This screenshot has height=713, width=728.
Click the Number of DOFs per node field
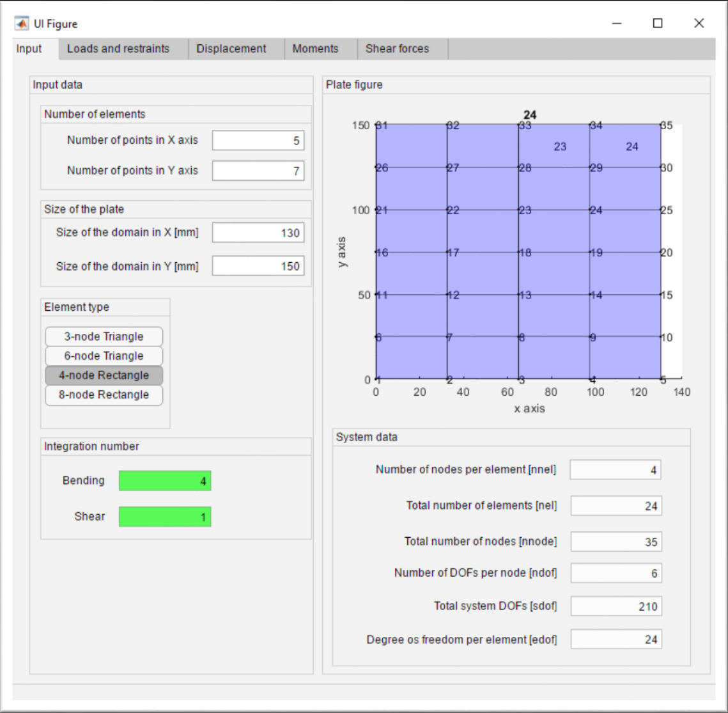pyautogui.click(x=616, y=574)
